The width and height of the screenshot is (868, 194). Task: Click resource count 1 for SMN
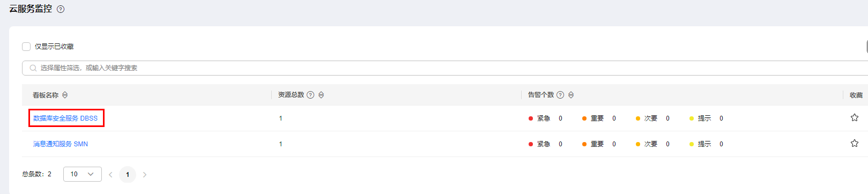click(x=280, y=144)
